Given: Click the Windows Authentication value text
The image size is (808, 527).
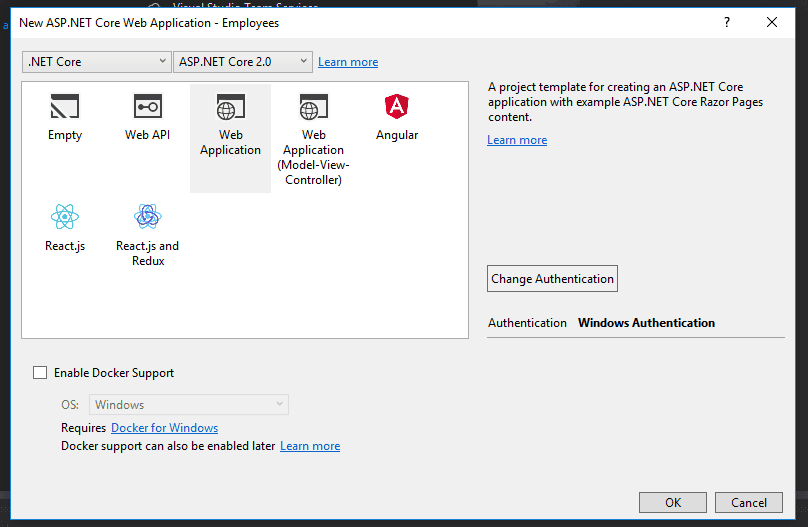Looking at the screenshot, I should (x=646, y=323).
